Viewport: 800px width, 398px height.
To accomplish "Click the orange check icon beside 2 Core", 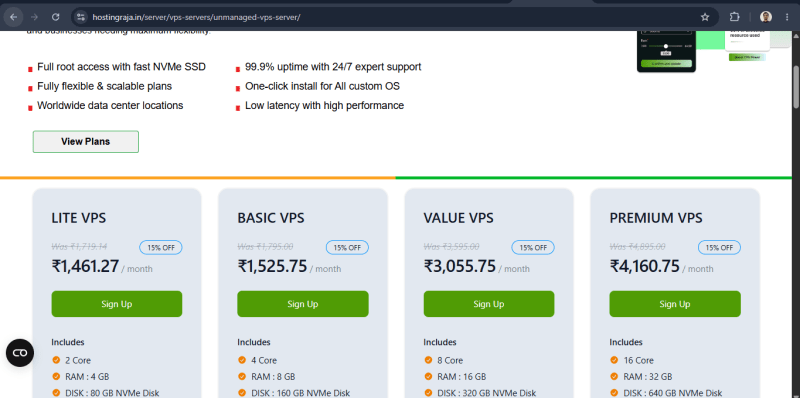I will tap(56, 360).
